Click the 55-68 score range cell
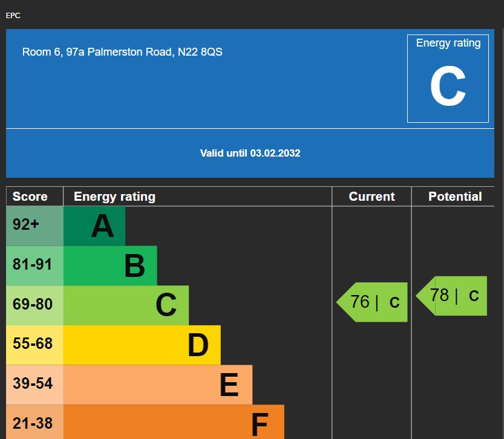Screen dimensions: 504x439 pyautogui.click(x=32, y=344)
